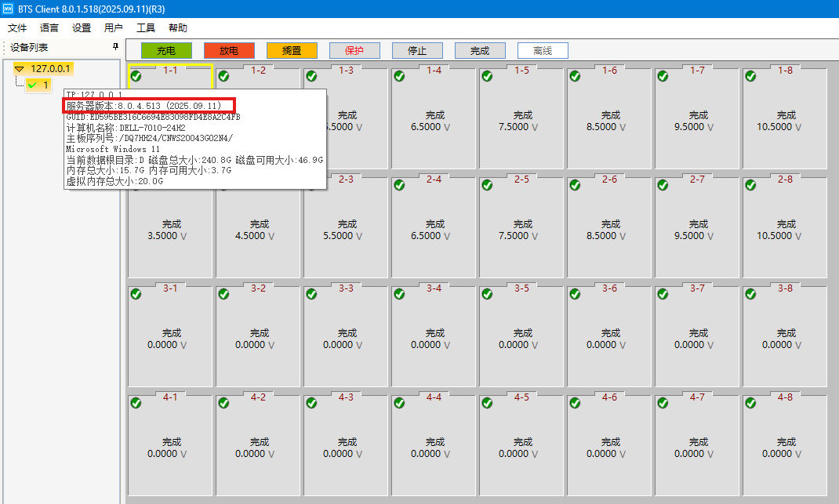Collapse the 127.0.0.1 device tree node
The height and width of the screenshot is (504, 839).
coord(20,69)
